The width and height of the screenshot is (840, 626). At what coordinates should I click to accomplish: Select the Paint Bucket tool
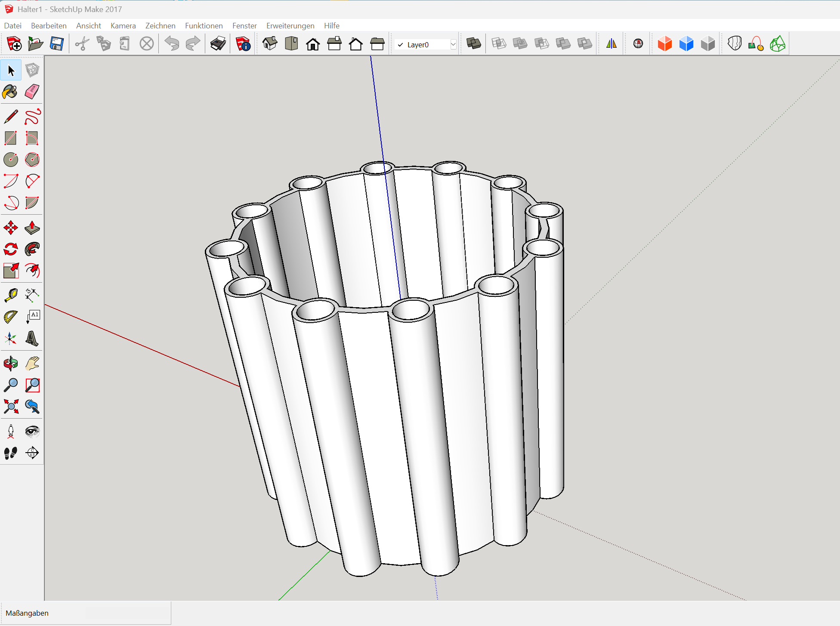pyautogui.click(x=10, y=92)
